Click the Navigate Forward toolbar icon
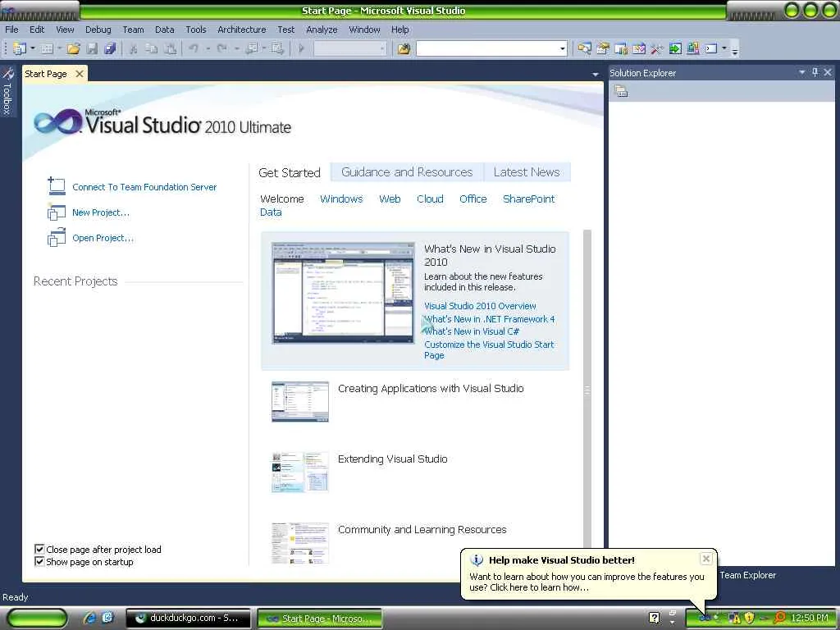 (277, 48)
